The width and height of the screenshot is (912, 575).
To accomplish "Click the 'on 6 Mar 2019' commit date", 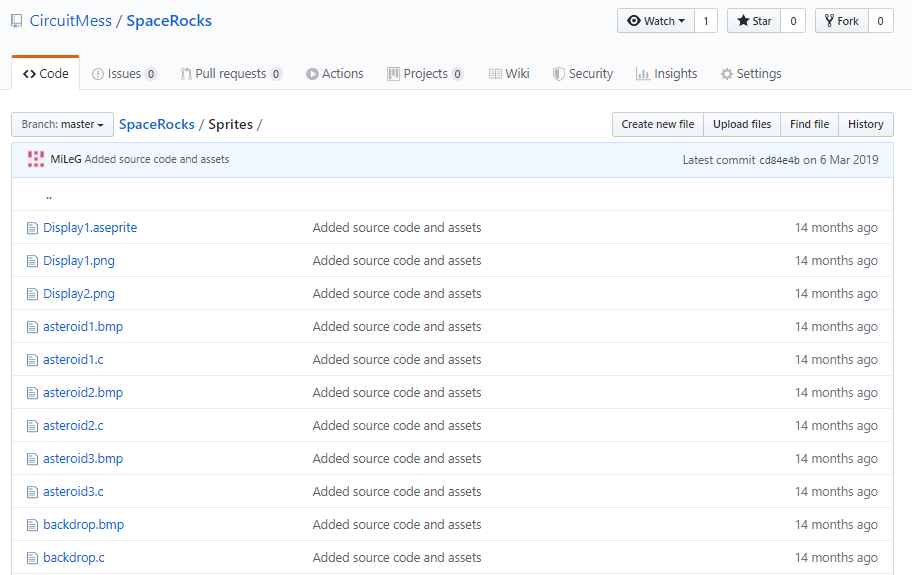I will point(841,160).
